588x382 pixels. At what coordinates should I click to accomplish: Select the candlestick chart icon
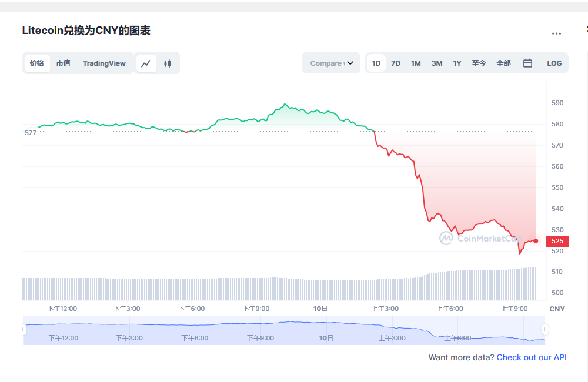168,63
